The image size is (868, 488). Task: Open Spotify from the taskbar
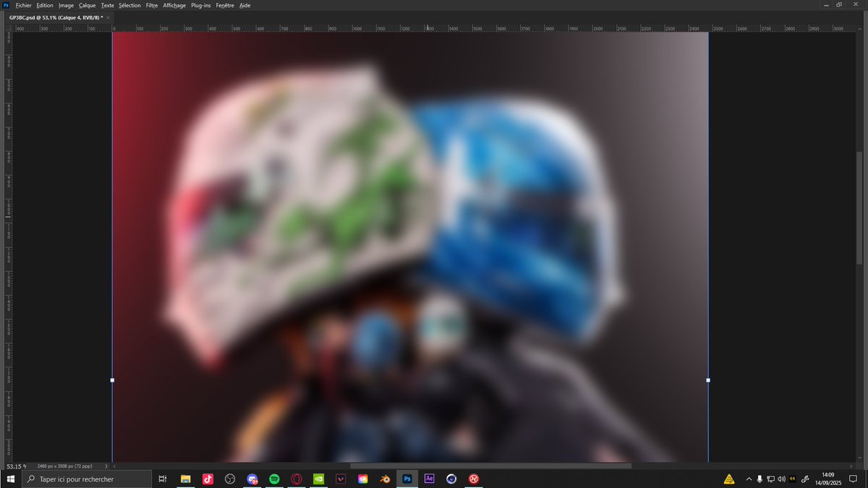[x=274, y=479]
